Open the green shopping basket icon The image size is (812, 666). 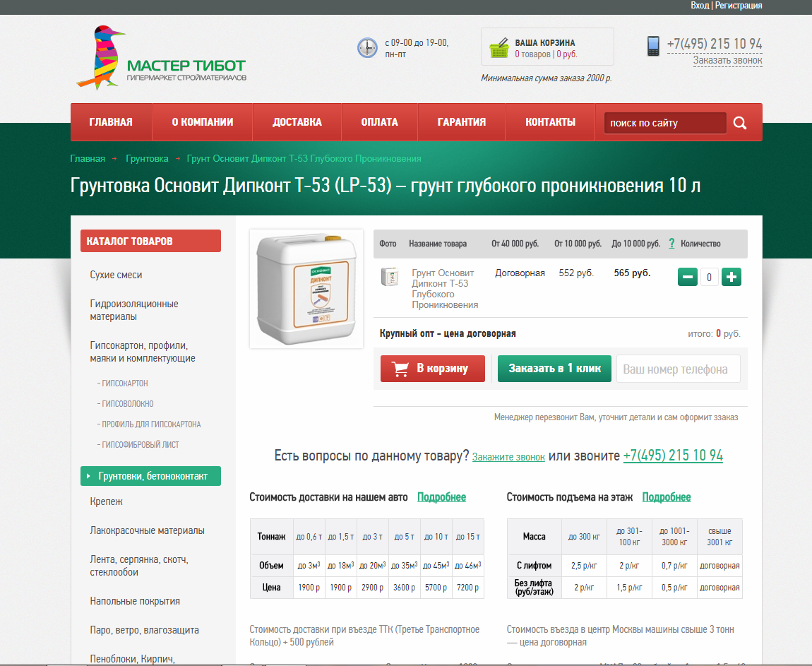tap(499, 47)
